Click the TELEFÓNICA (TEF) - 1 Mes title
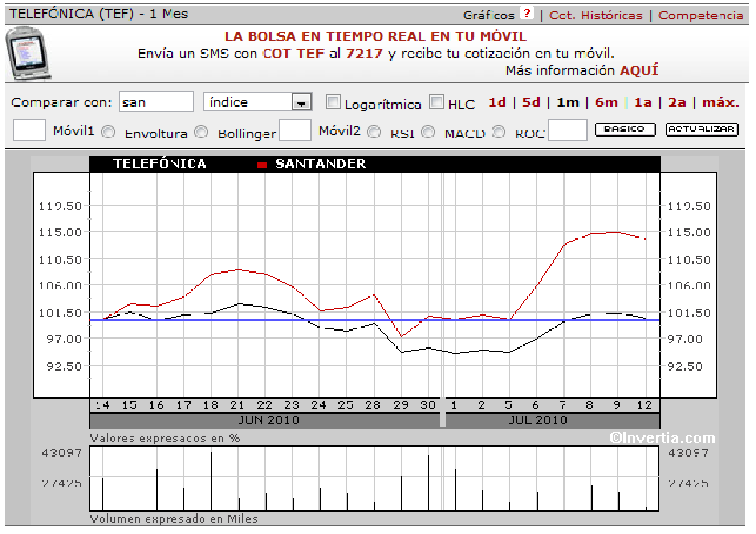The width and height of the screenshot is (756, 534). (x=100, y=14)
